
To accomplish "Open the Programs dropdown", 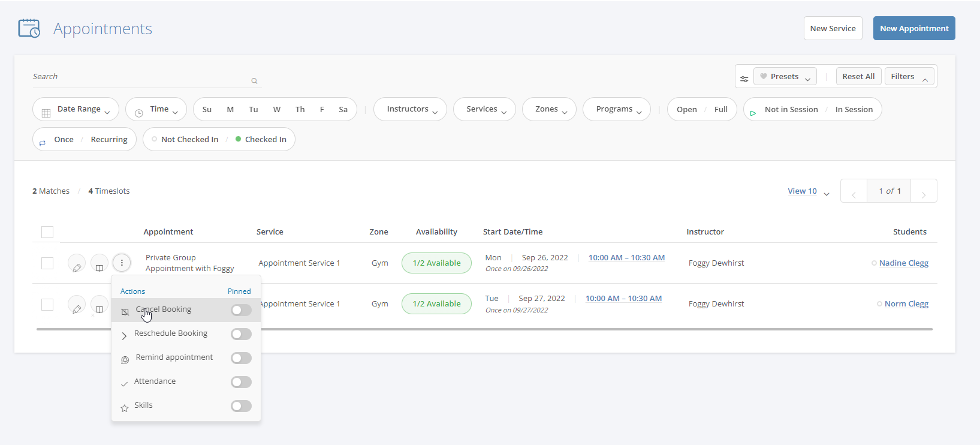I will 617,109.
